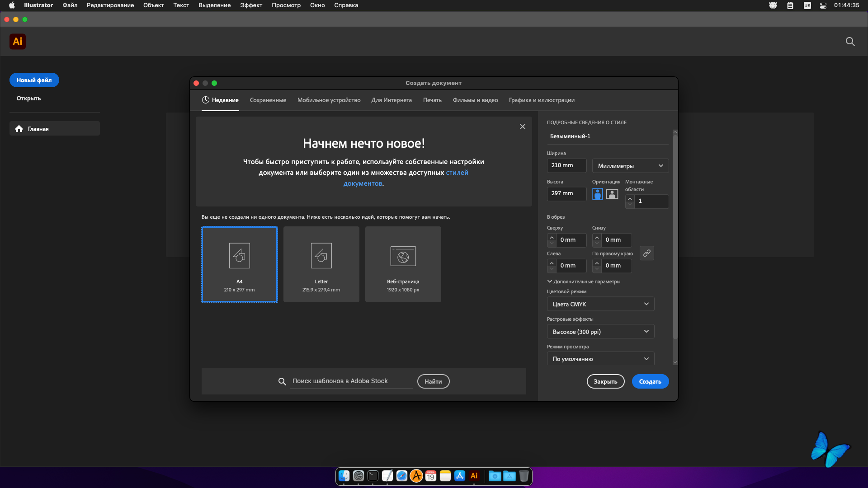Open the preview mode dropdown По умолчанию

pos(600,359)
